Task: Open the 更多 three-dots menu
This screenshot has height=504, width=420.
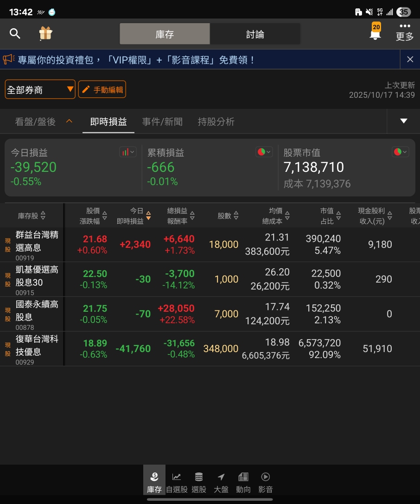Action: pos(405,32)
